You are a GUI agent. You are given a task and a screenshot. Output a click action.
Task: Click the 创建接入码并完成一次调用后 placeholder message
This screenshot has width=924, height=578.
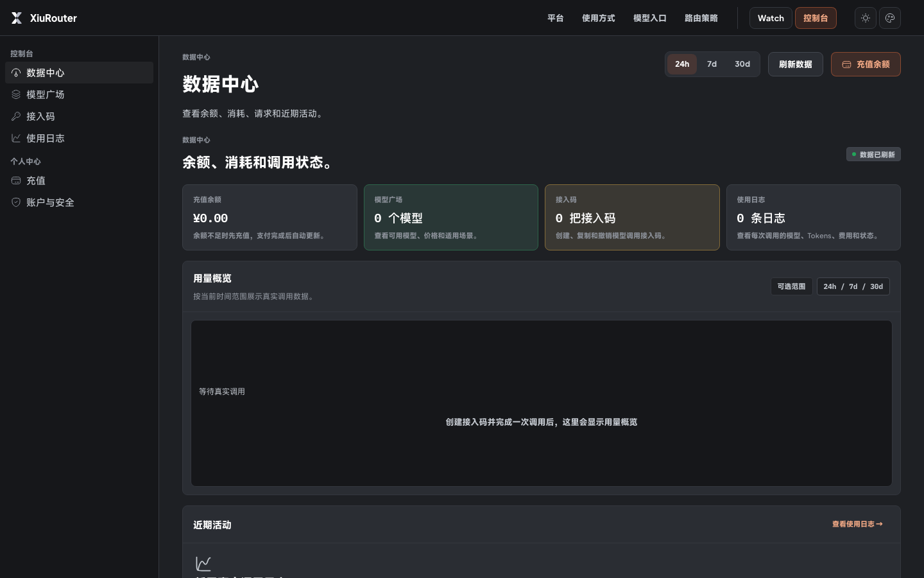pyautogui.click(x=542, y=422)
